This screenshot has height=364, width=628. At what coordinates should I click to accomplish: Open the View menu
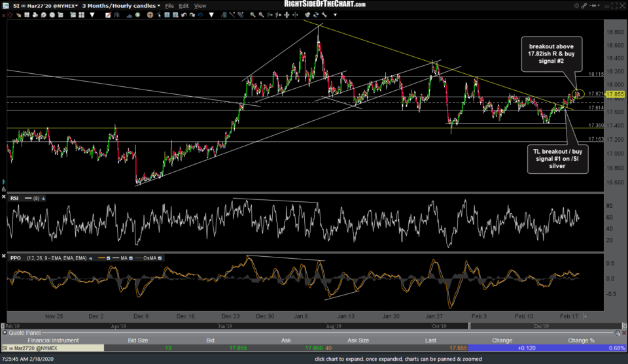click(x=200, y=6)
